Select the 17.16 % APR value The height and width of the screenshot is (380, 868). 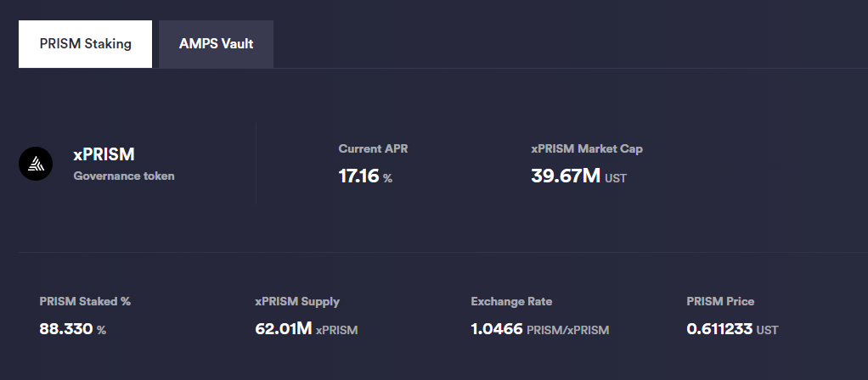coord(365,176)
